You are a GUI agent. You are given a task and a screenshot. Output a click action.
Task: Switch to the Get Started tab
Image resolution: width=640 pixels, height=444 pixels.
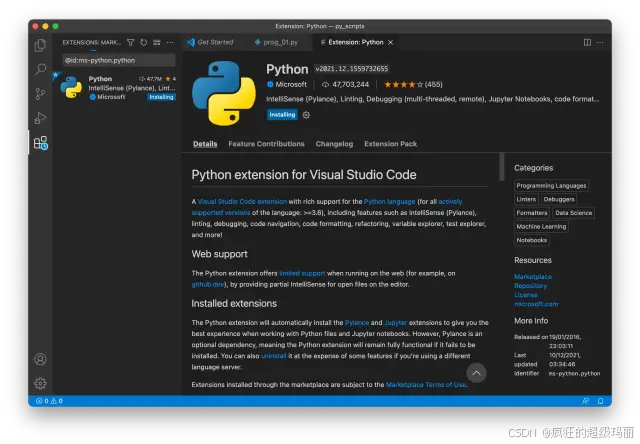(210, 42)
